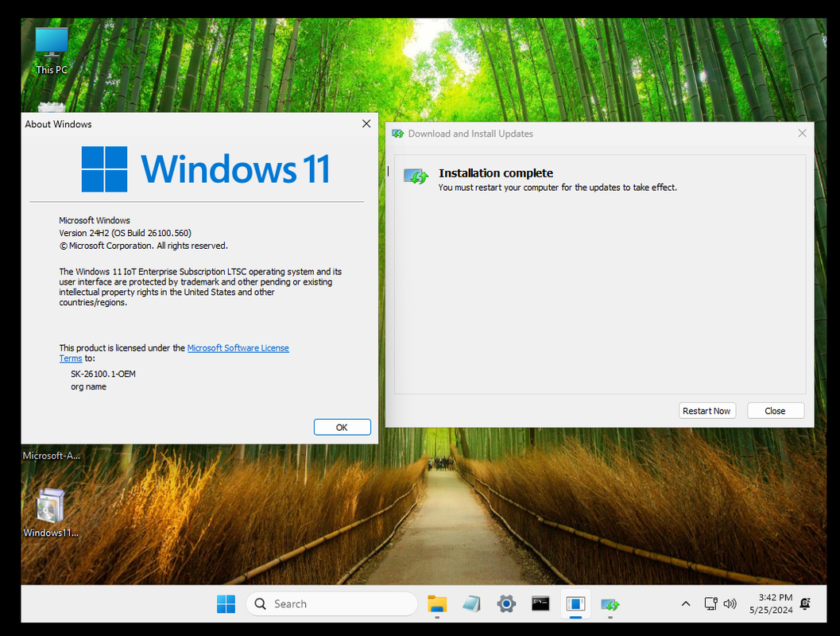Viewport: 840px width, 636px height.
Task: Select the org name text
Action: point(88,387)
